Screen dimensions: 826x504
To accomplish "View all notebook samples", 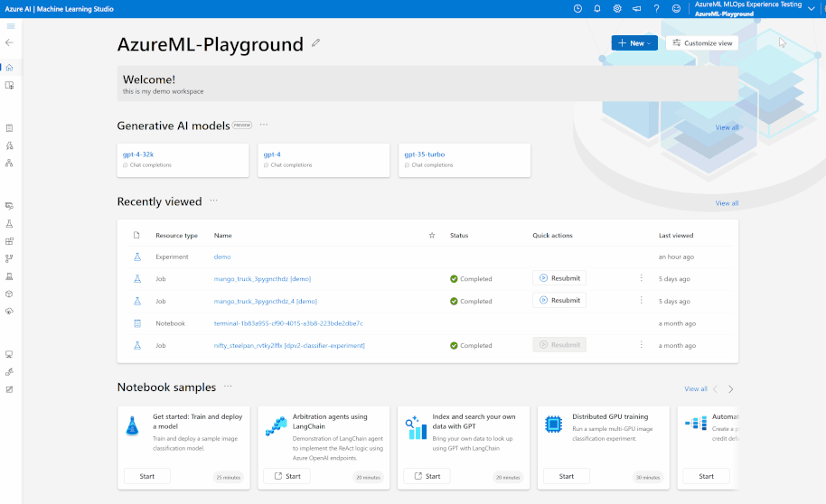I will click(695, 389).
